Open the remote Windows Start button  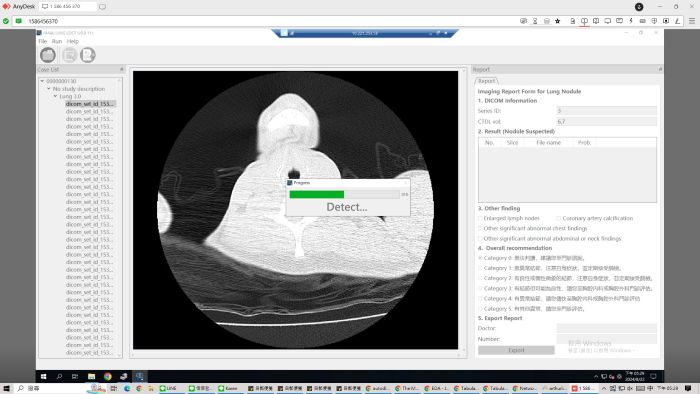44,376
